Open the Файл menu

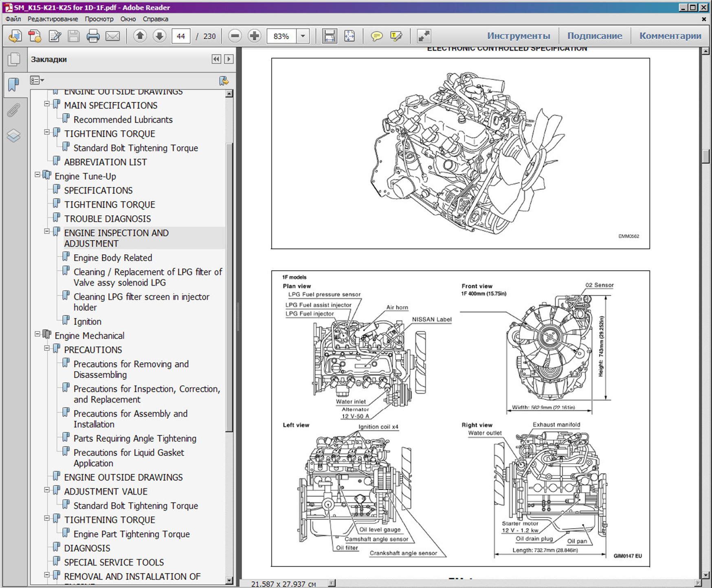pos(13,19)
